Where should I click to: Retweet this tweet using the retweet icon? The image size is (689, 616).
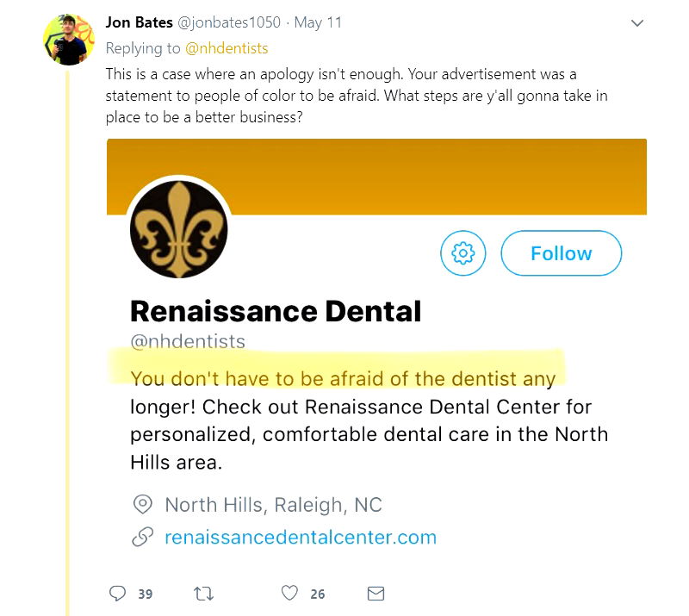point(204,593)
